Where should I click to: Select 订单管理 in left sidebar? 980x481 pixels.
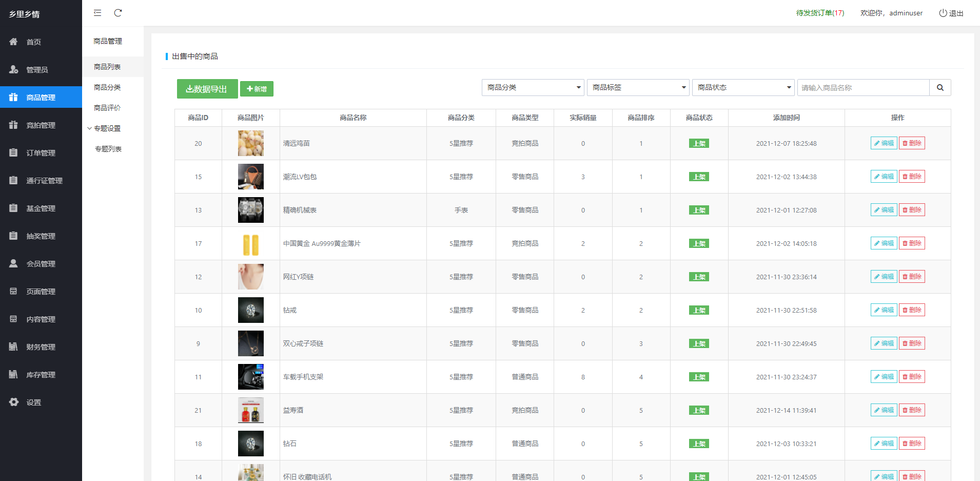tap(41, 152)
